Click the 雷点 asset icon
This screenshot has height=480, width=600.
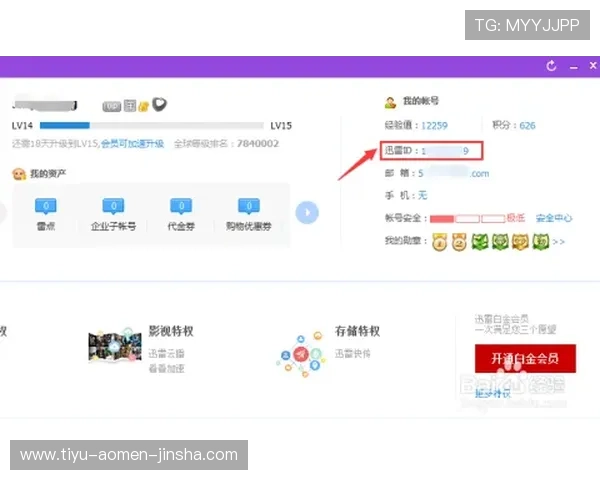[45, 207]
